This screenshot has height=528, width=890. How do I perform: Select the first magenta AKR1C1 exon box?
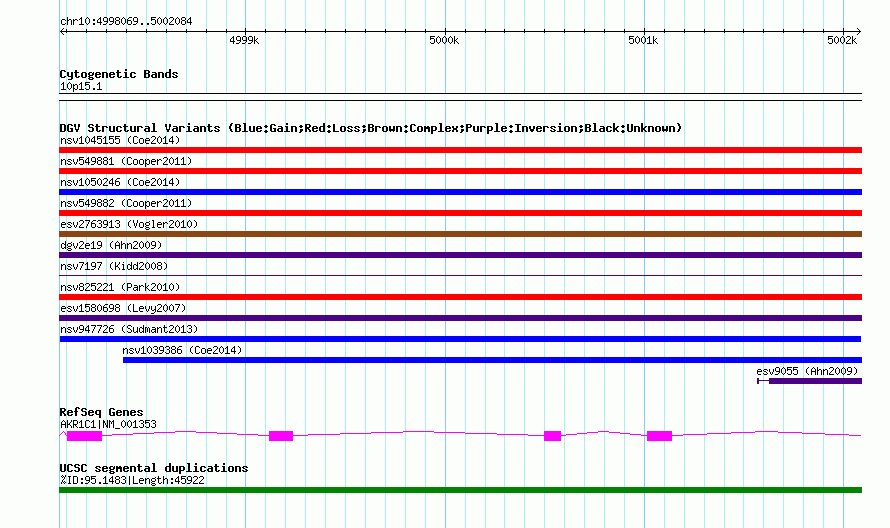tap(85, 436)
